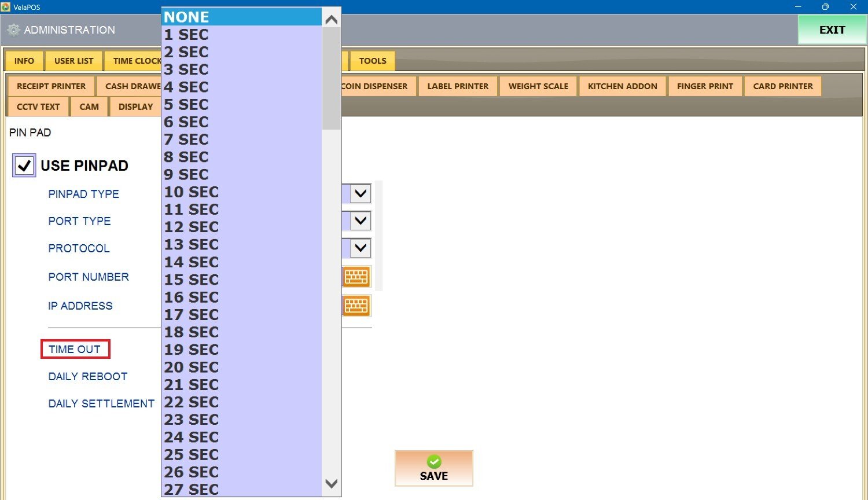Go to the Finger Print tab

[705, 86]
